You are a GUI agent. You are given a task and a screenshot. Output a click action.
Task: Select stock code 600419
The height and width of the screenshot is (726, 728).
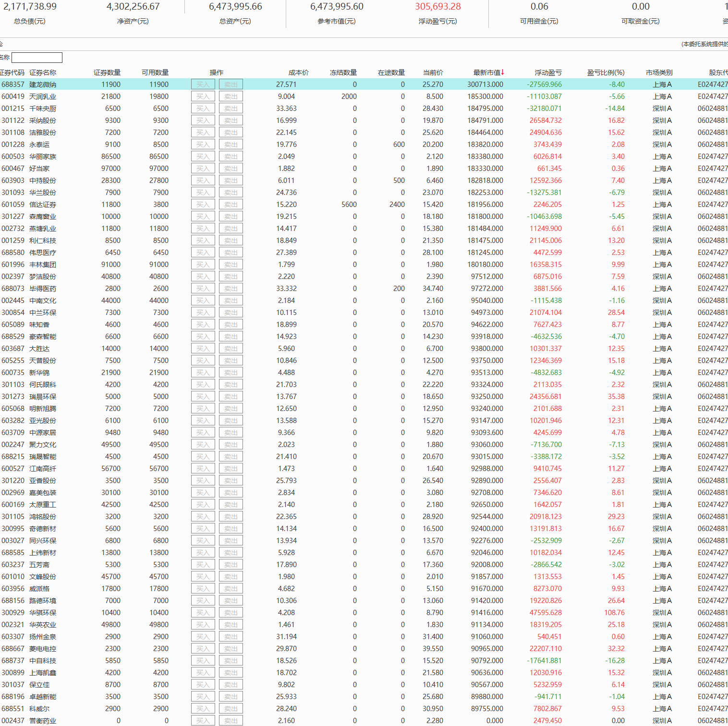coord(13,97)
